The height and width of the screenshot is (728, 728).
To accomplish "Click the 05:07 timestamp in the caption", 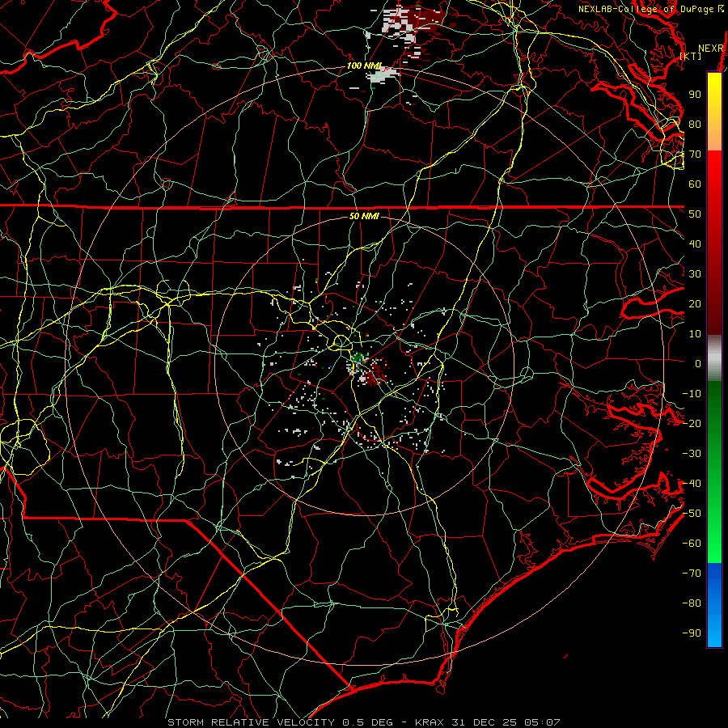I will pyautogui.click(x=542, y=722).
